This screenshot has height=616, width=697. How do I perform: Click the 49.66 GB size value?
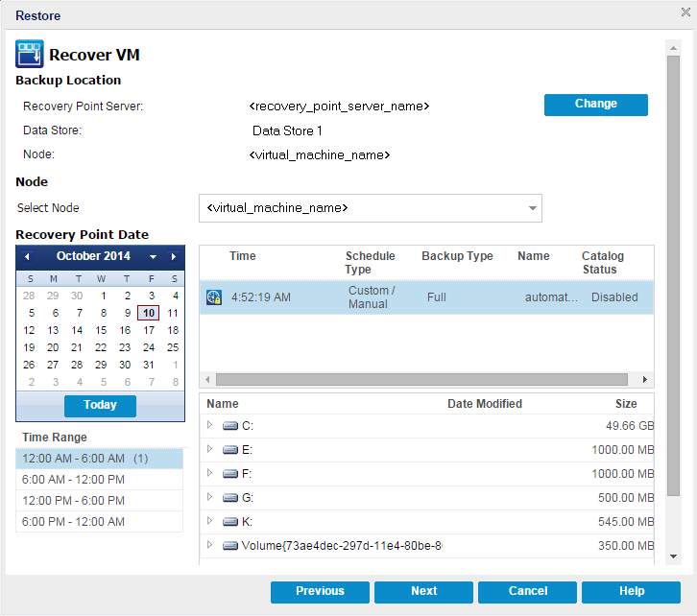pos(630,426)
